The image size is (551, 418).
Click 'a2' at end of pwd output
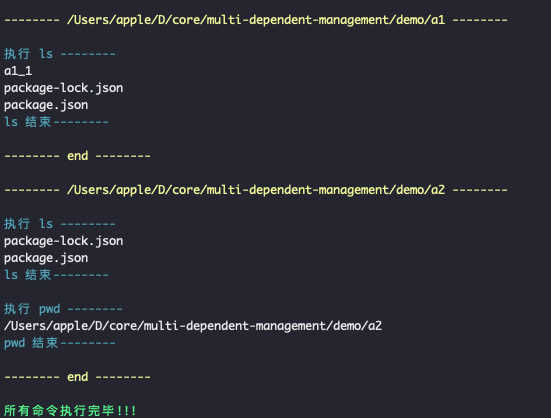pyautogui.click(x=375, y=326)
